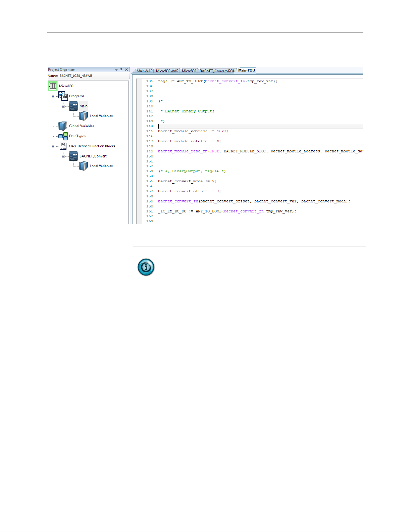The image size is (411, 532).
Task: Click User-Defined Function Blocks icon
Action: click(x=63, y=146)
